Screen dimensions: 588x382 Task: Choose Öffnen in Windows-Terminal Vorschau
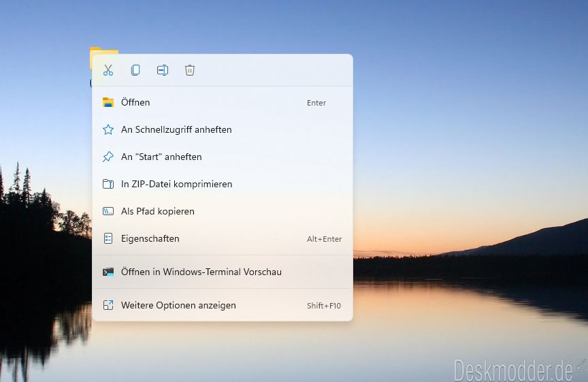223,272
